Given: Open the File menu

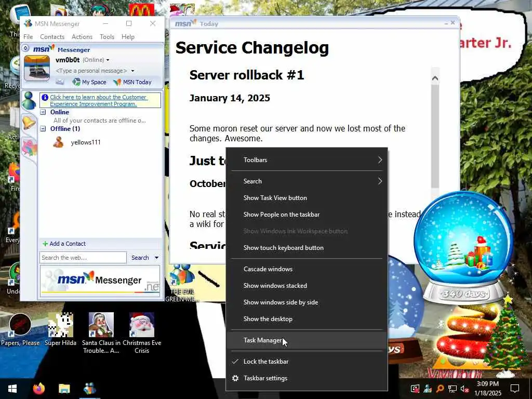Looking at the screenshot, I should tap(28, 37).
